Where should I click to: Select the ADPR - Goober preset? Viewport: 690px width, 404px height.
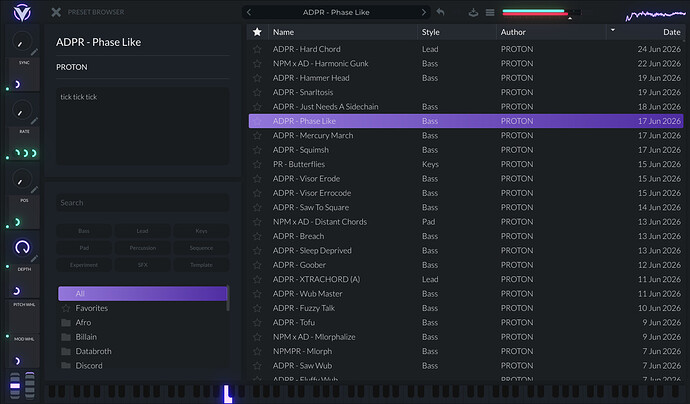466,265
